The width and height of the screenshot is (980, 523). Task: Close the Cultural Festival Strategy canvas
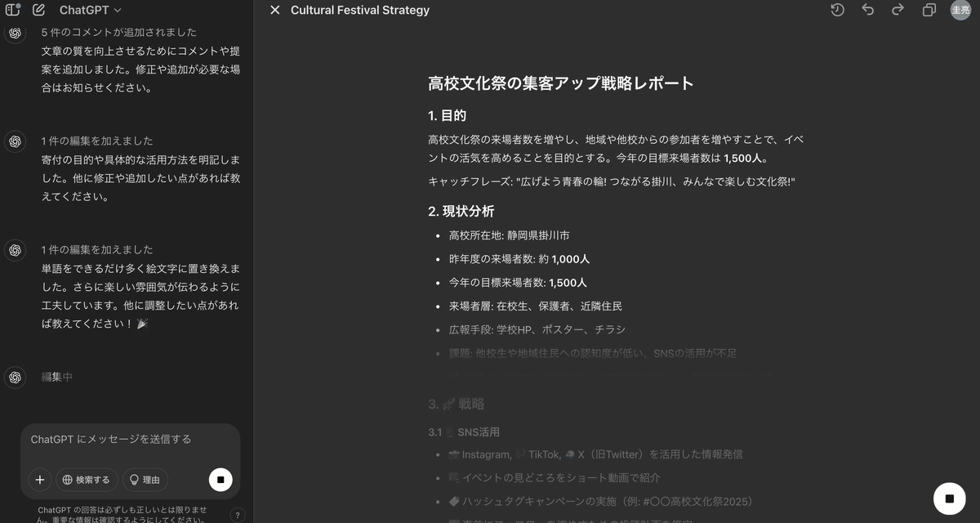point(274,10)
